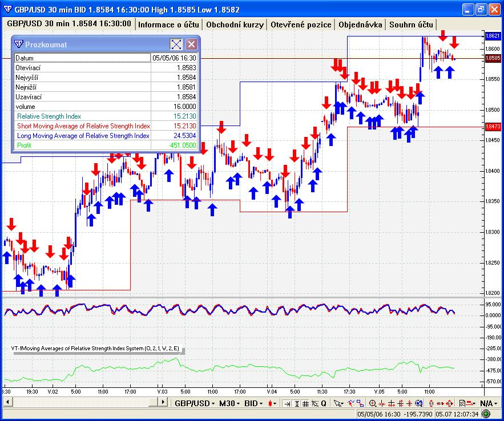Click Short Moving Average of RSI row
The height and width of the screenshot is (421, 504).
click(x=106, y=126)
